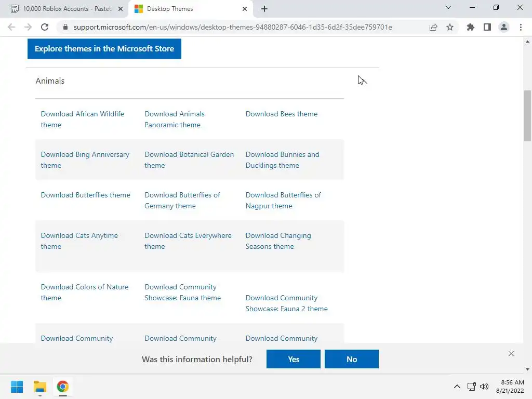Viewport: 532px width, 399px height.
Task: Click the scrollbar down arrow
Action: pyautogui.click(x=527, y=369)
